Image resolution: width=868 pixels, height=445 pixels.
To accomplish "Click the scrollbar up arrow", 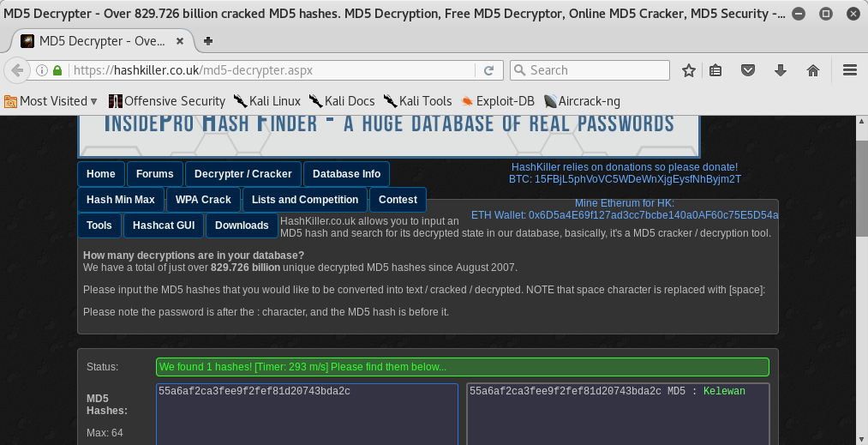I will point(861,122).
